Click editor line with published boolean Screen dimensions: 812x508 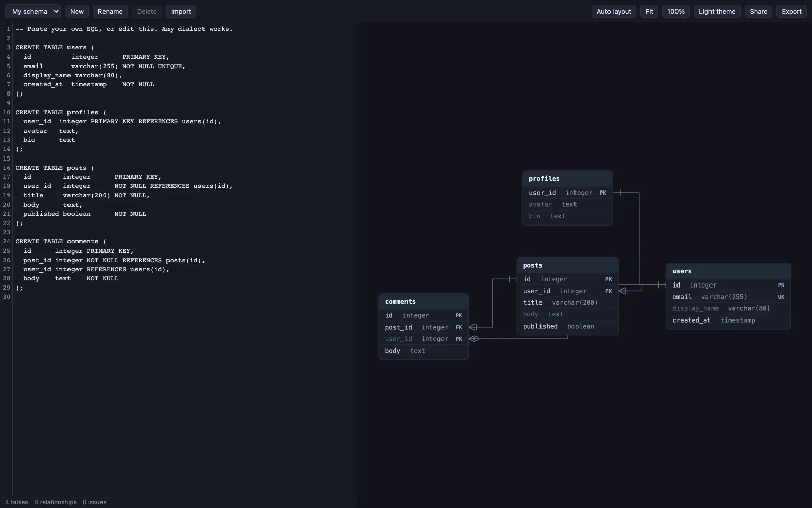pos(85,214)
